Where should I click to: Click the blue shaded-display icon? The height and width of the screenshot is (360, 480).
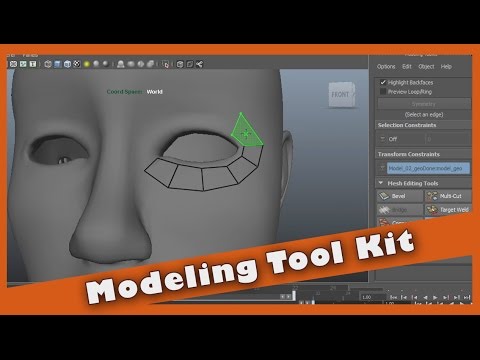[58, 64]
